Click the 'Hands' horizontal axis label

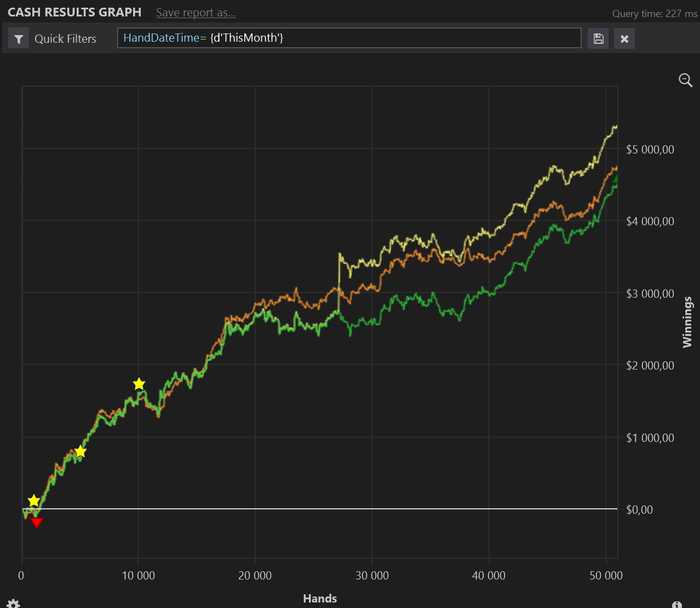click(319, 598)
